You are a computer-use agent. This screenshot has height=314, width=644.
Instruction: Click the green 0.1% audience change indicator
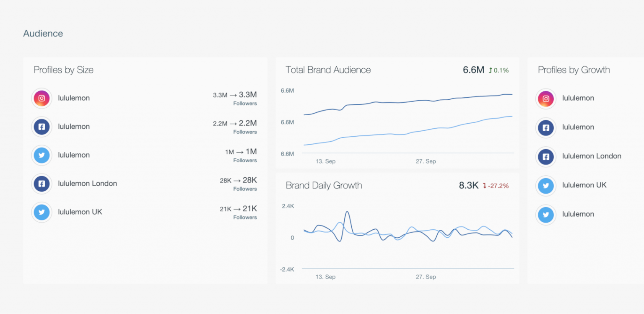tap(499, 70)
